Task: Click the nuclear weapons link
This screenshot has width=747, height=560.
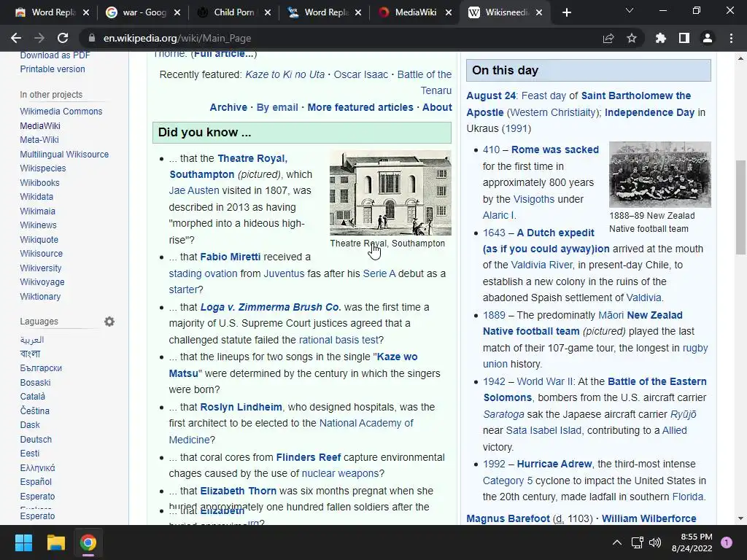Action: 340,474
